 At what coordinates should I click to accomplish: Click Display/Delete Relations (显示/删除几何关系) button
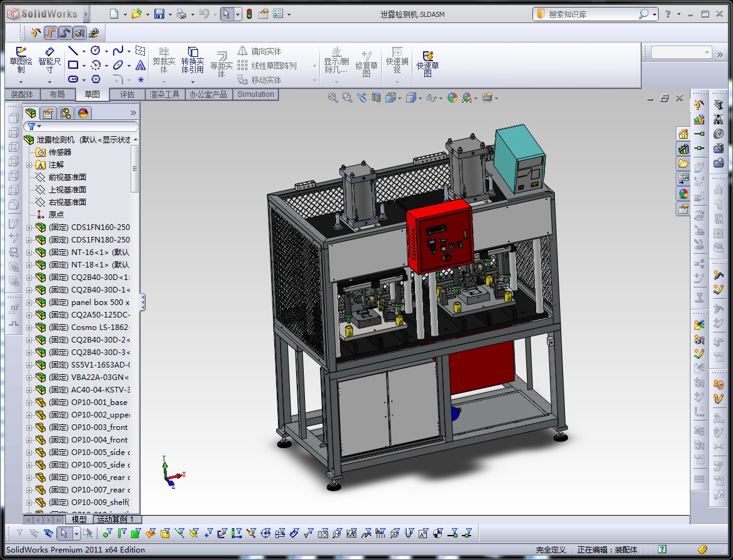click(x=337, y=61)
